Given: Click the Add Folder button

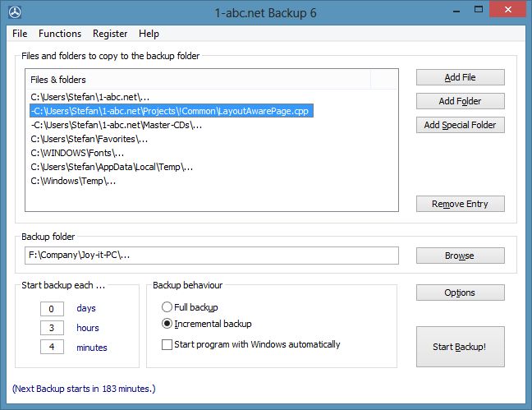Looking at the screenshot, I should [460, 101].
